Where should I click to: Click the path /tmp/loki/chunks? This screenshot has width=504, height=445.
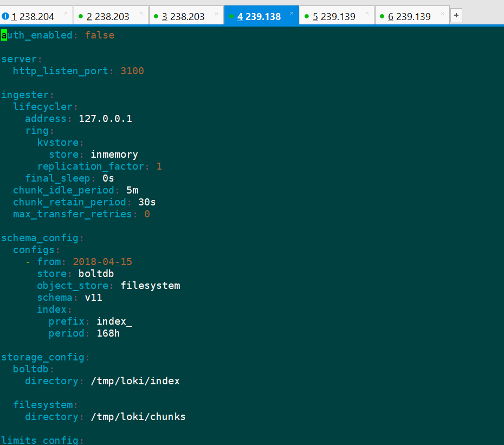pos(138,417)
